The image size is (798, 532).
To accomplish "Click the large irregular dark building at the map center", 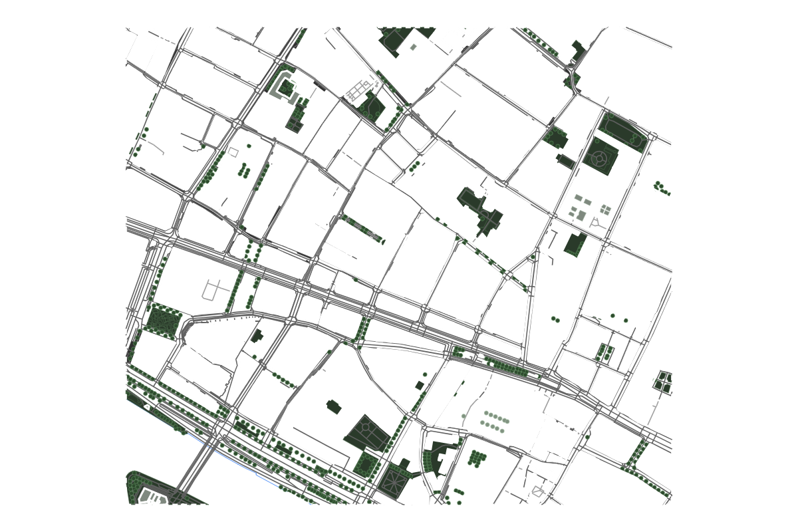I will (481, 211).
